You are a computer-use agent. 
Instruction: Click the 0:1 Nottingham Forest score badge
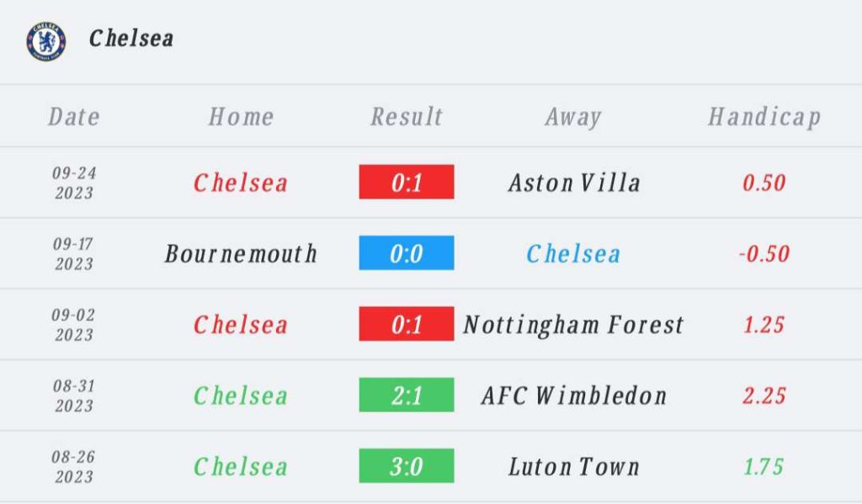click(407, 325)
